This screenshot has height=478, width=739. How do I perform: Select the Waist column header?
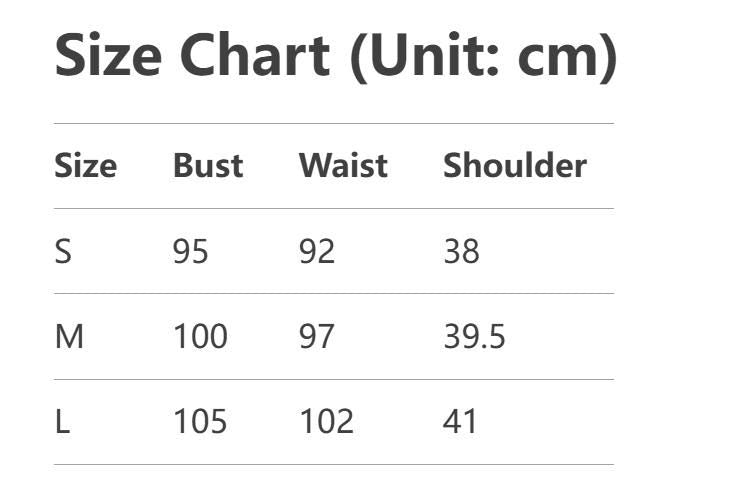click(343, 166)
